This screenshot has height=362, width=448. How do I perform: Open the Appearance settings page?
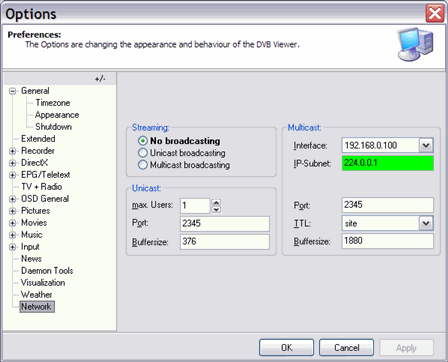click(57, 115)
